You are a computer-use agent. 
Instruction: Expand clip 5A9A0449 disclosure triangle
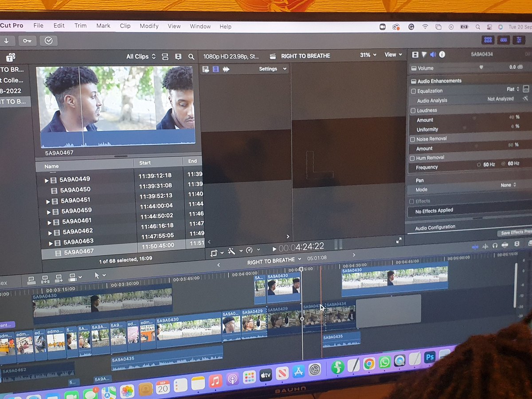pos(47,180)
